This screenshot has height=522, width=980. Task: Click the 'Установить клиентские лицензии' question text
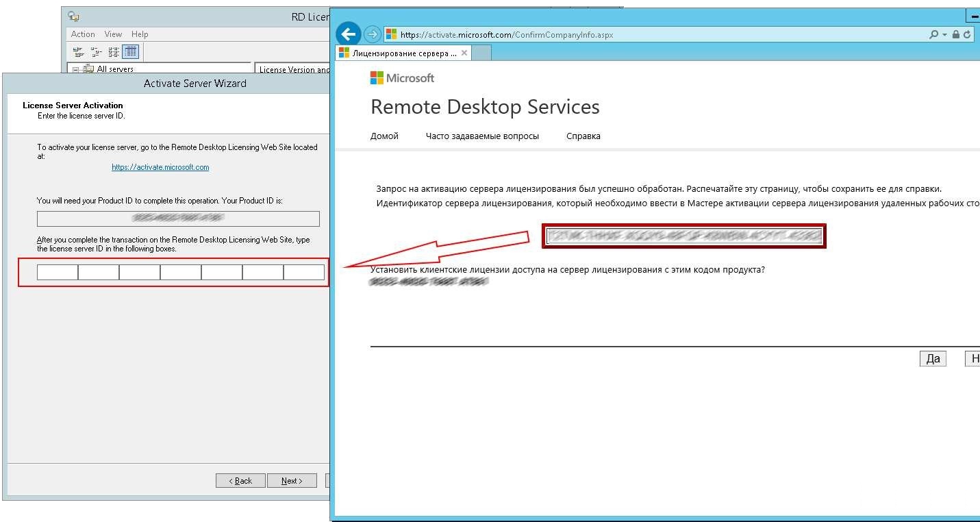pos(568,270)
